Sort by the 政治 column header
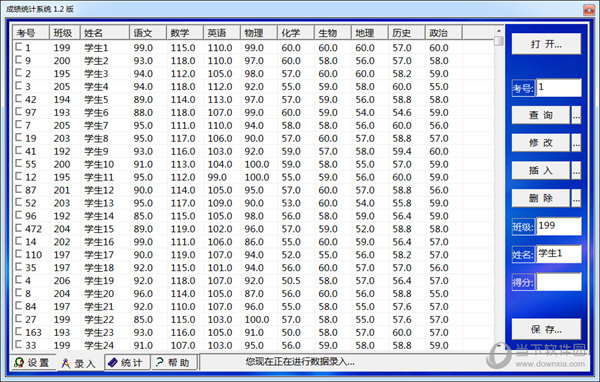The image size is (600, 382). 443,33
